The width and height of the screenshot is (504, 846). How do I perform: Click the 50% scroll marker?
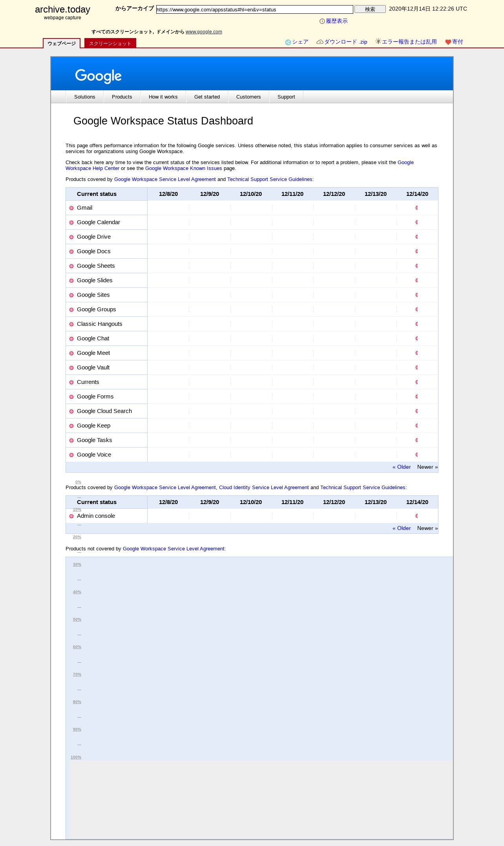[77, 619]
